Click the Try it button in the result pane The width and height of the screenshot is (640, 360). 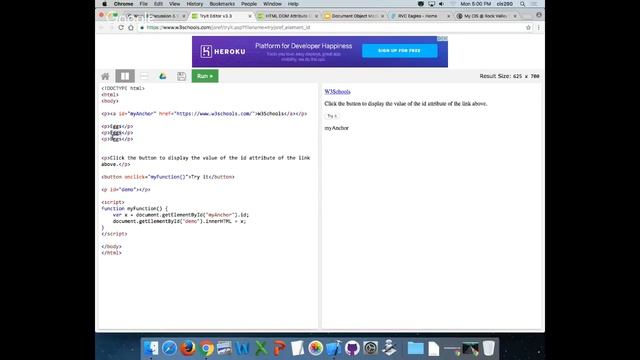point(332,116)
